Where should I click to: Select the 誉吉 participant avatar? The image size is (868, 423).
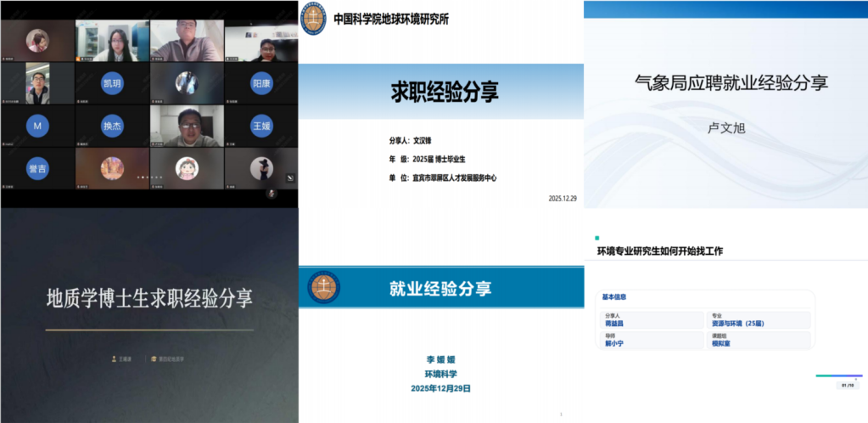tap(36, 168)
